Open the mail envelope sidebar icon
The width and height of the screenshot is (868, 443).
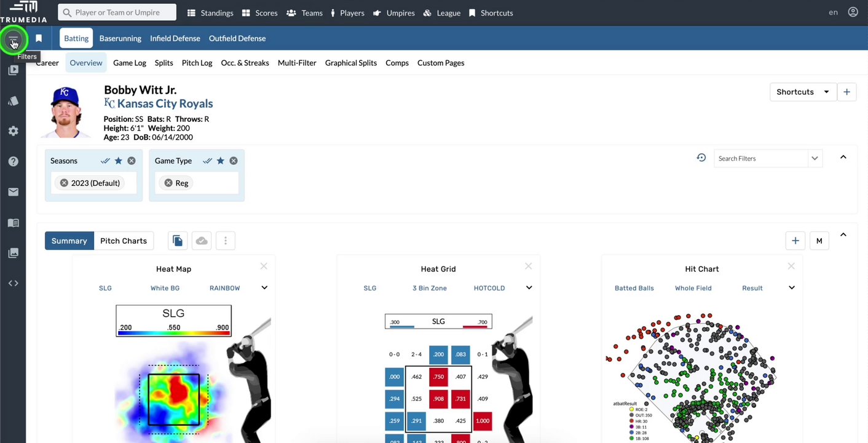13,192
